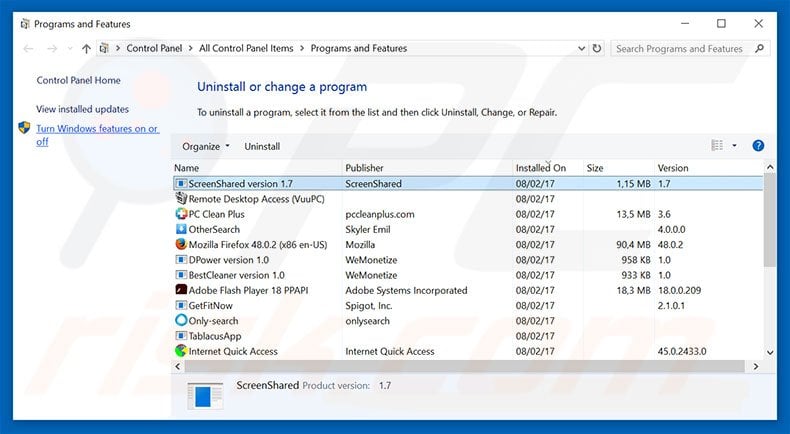Click the vertical scrollbar up arrow
Viewport: 790px width, 434px height.
click(x=770, y=167)
